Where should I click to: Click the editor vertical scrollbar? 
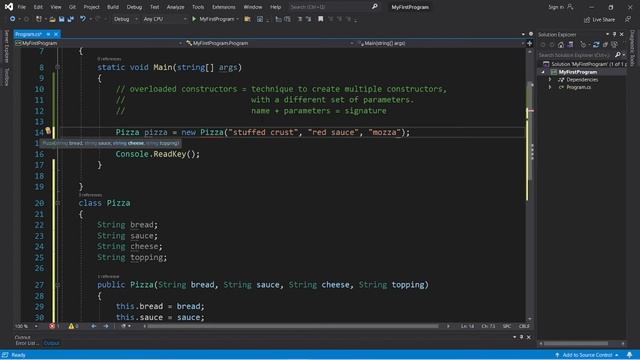tap(530, 131)
